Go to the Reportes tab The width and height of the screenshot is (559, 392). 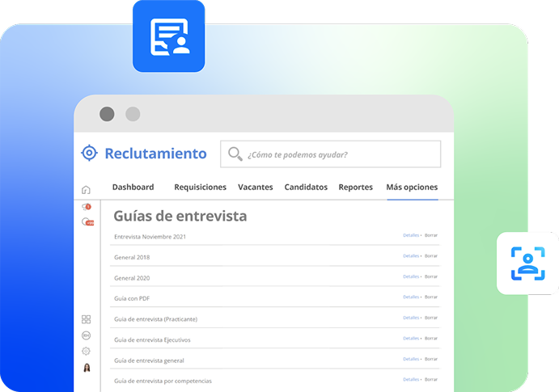[x=355, y=188]
